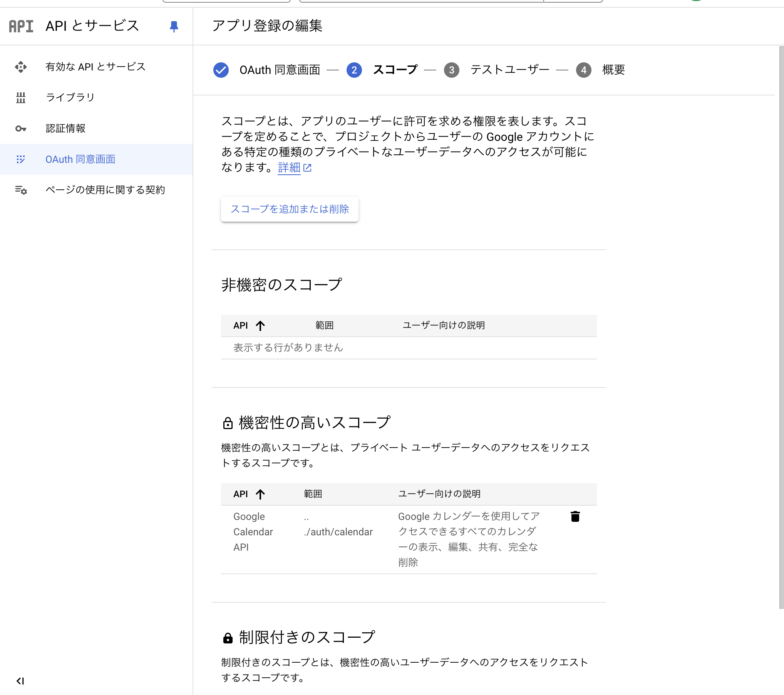Image resolution: width=784 pixels, height=695 pixels.
Task: Click the 非機密のスコープ heading
Action: pyautogui.click(x=282, y=285)
